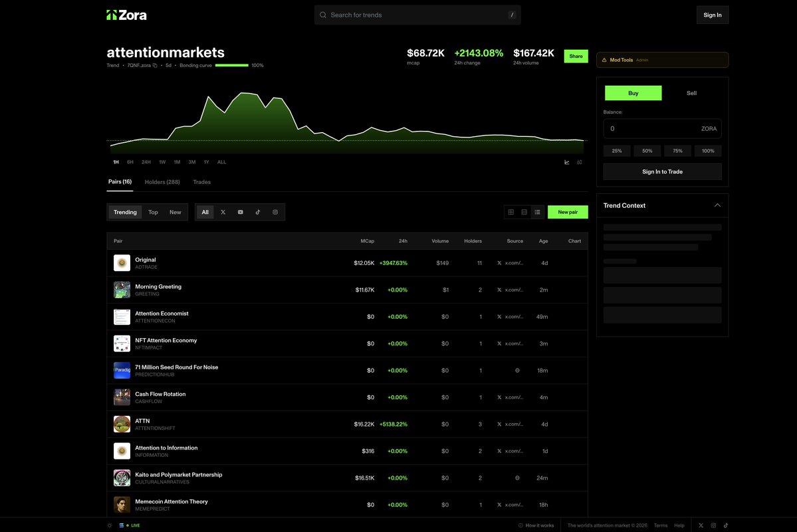Image resolution: width=797 pixels, height=532 pixels.
Task: Open web source of Kaito and Polymarket Partnership
Action: click(517, 478)
